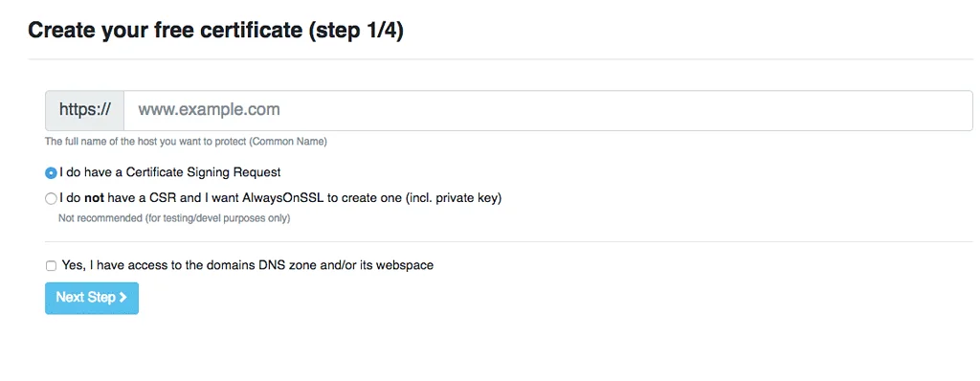
Task: Proceed with the Next Step button
Action: 92,298
